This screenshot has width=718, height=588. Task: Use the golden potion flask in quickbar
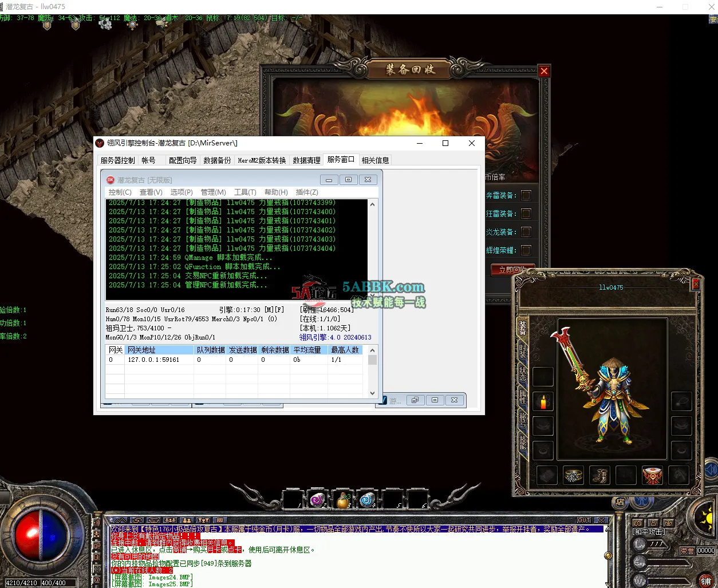pos(342,500)
